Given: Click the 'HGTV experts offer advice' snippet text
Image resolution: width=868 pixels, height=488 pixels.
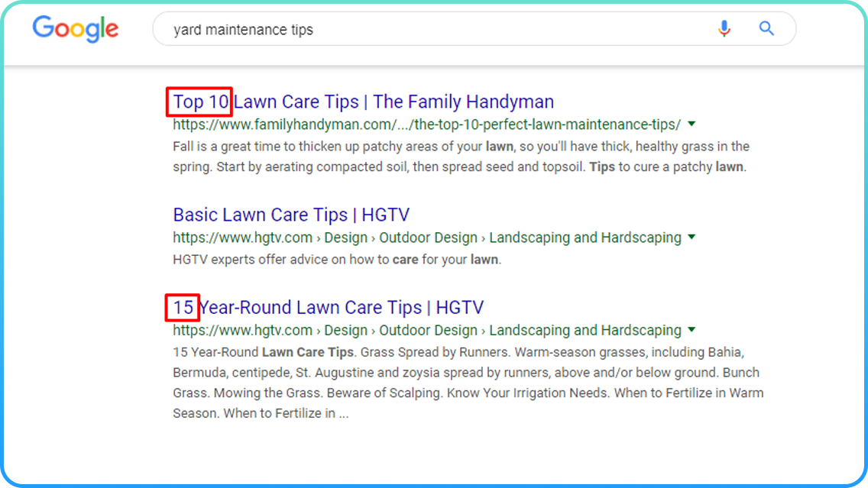Looking at the screenshot, I should [336, 260].
